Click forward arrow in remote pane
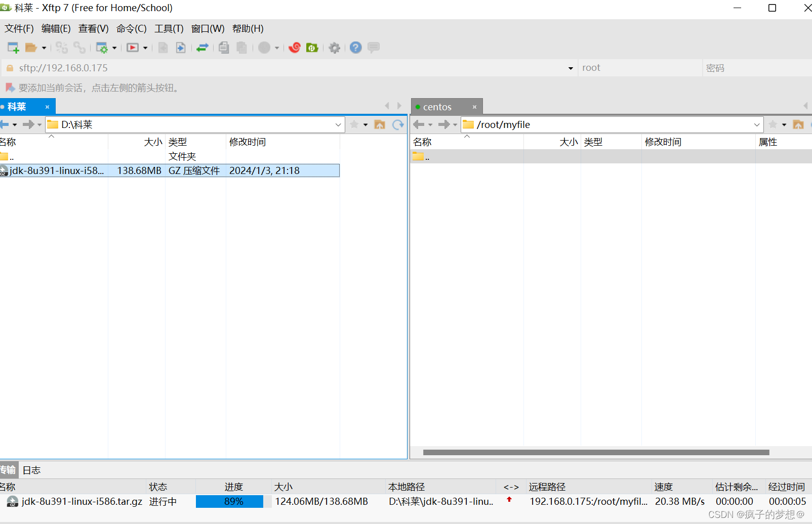The width and height of the screenshot is (812, 524). 444,124
